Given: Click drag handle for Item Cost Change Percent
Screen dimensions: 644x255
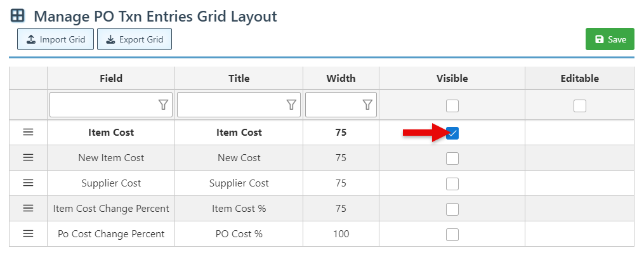Looking at the screenshot, I should 28,208.
